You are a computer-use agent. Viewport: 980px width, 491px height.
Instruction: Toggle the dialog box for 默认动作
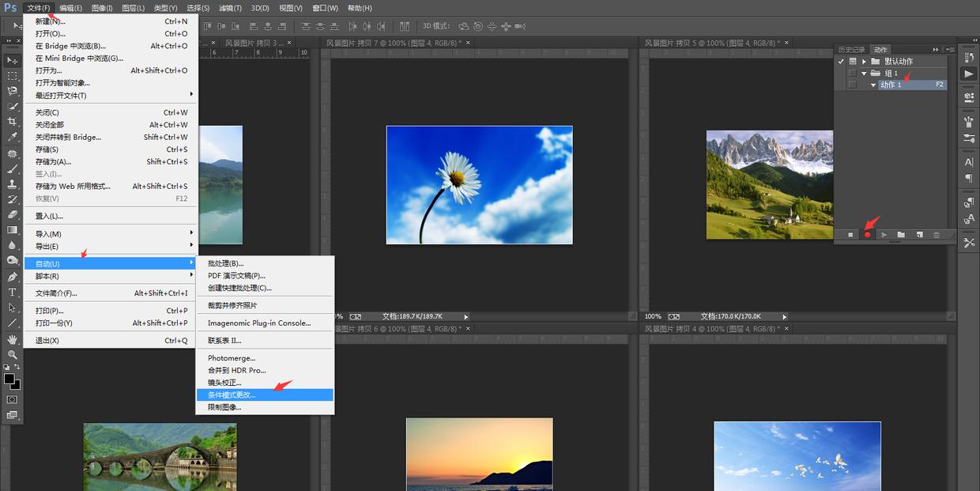(853, 62)
